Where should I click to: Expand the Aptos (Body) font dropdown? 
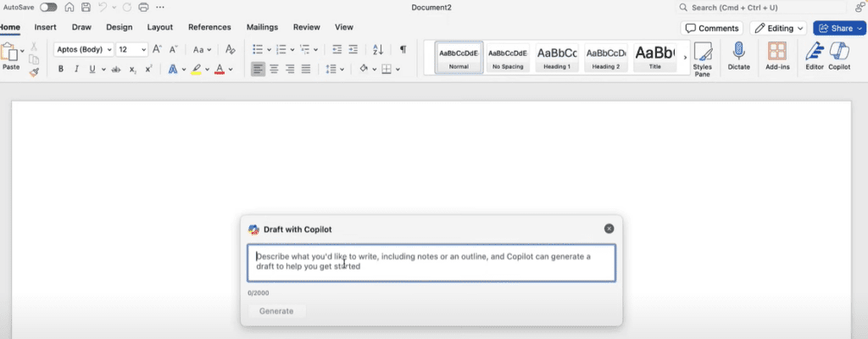click(83, 49)
